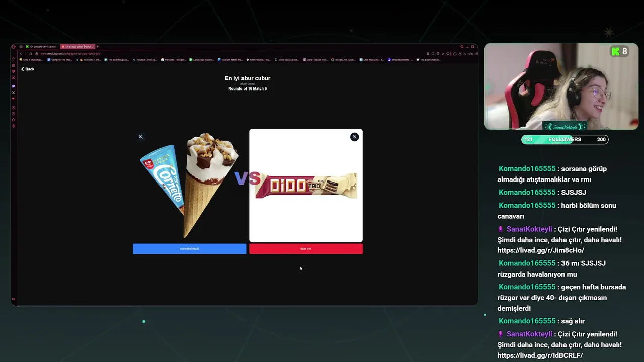Open the StreamElements bookmark
This screenshot has width=644, height=362.
pos(400,60)
